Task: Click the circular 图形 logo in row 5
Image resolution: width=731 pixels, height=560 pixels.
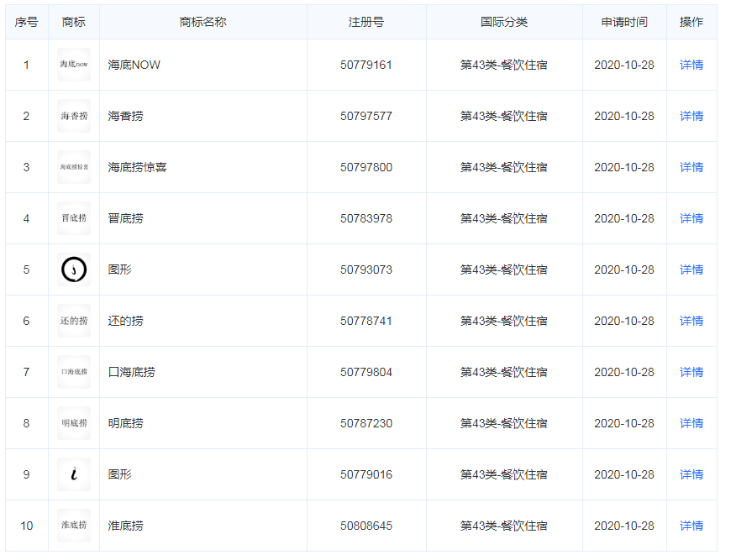Action: click(74, 269)
